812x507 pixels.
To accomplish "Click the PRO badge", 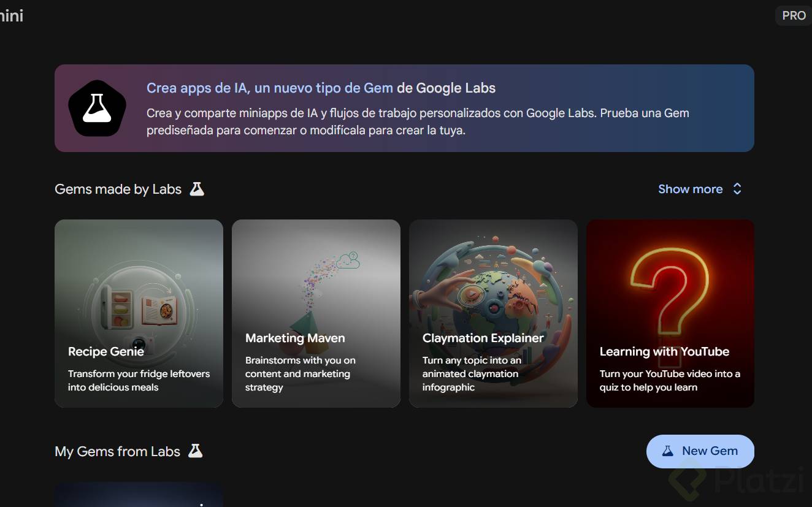I will coord(794,15).
